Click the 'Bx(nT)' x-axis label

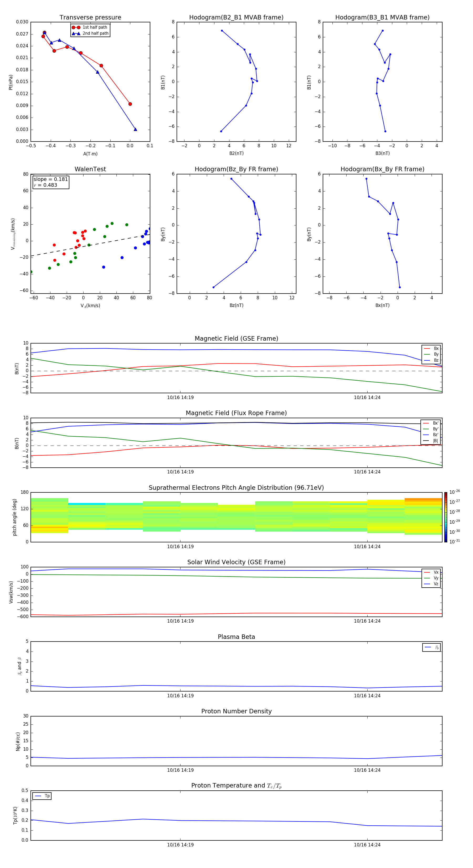click(x=382, y=305)
